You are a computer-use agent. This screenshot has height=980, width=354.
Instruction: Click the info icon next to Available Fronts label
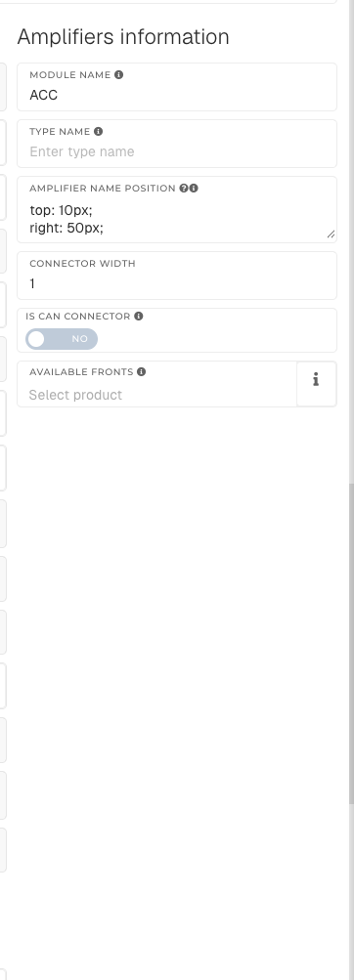[x=142, y=372]
